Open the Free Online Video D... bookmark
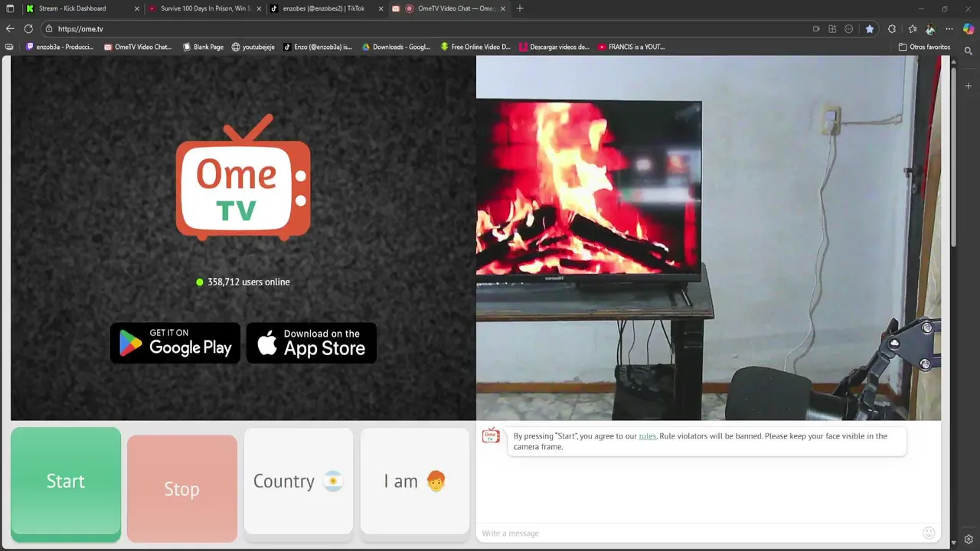980x551 pixels. click(x=475, y=47)
